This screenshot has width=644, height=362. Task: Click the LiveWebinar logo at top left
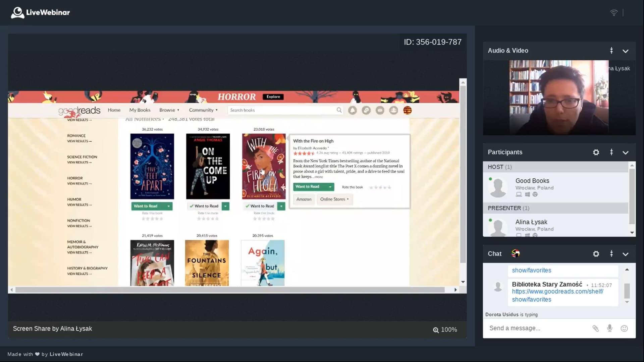(x=41, y=13)
